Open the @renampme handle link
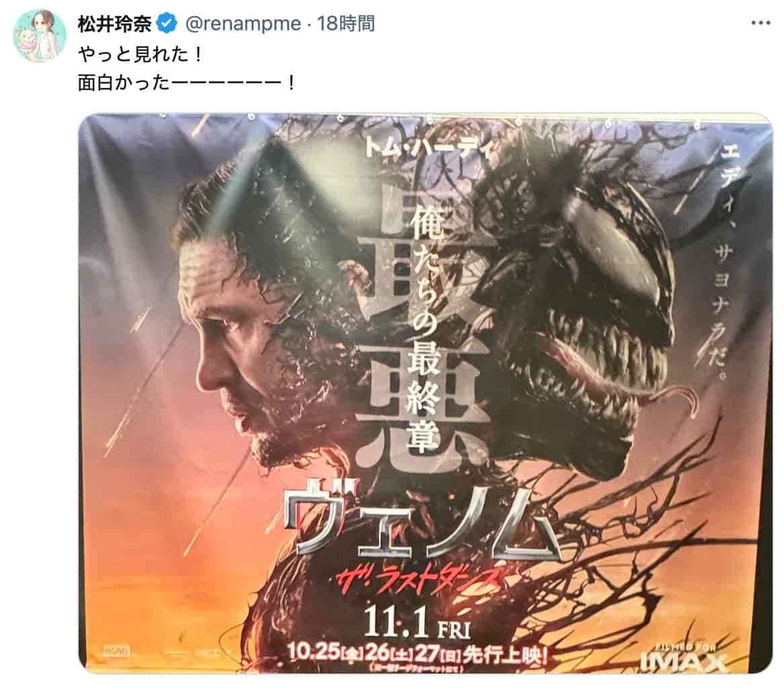 pos(243,24)
